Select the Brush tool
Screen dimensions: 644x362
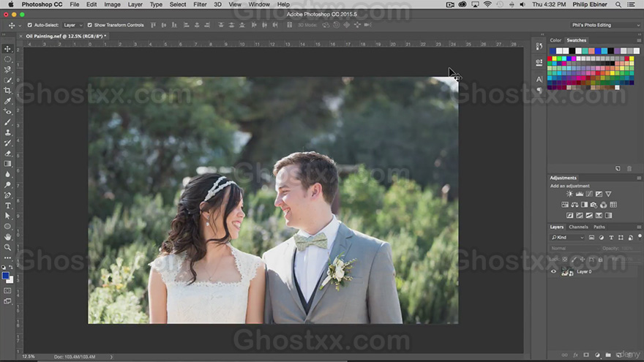7,122
